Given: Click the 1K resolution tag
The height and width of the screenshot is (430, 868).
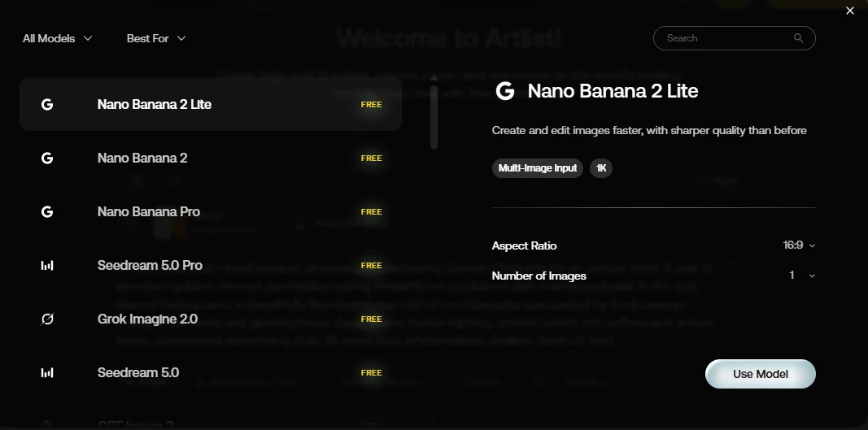Looking at the screenshot, I should [x=601, y=168].
